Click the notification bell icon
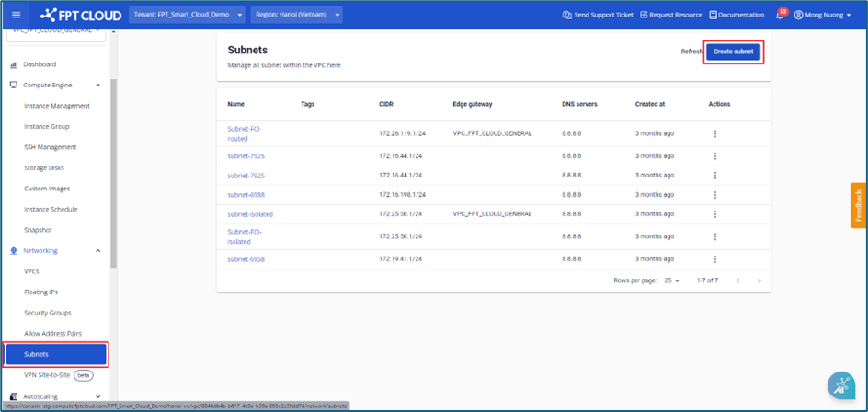This screenshot has width=868, height=412. (x=780, y=16)
